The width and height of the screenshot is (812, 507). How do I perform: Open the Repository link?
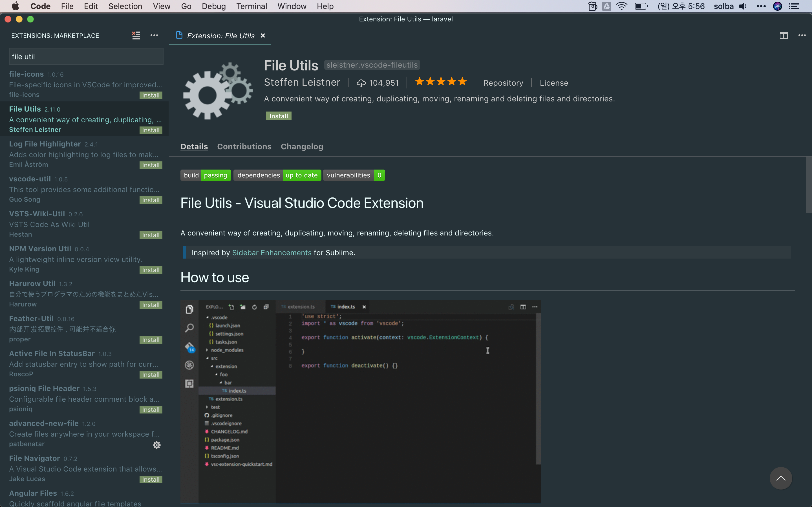click(x=503, y=83)
